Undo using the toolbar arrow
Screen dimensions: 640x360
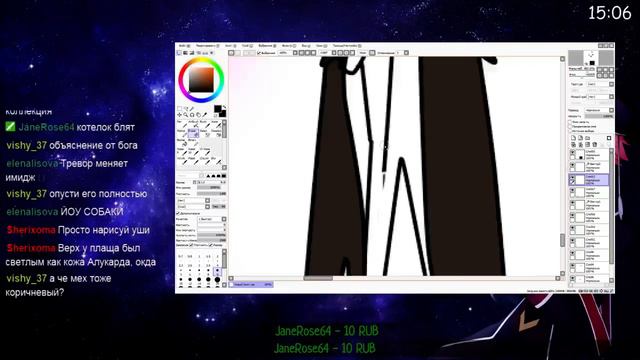click(x=231, y=53)
